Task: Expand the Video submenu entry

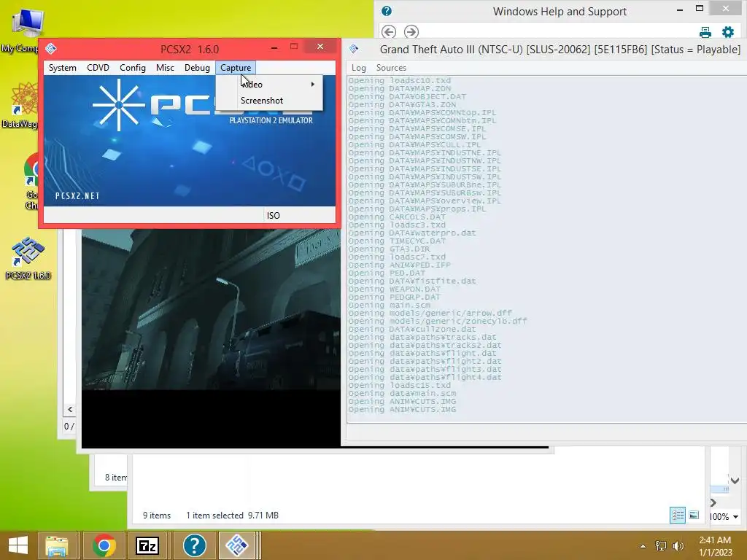Action: coord(270,85)
